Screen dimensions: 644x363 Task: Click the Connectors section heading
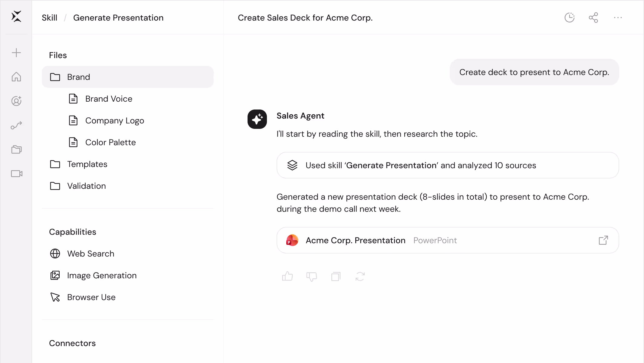[72, 343]
